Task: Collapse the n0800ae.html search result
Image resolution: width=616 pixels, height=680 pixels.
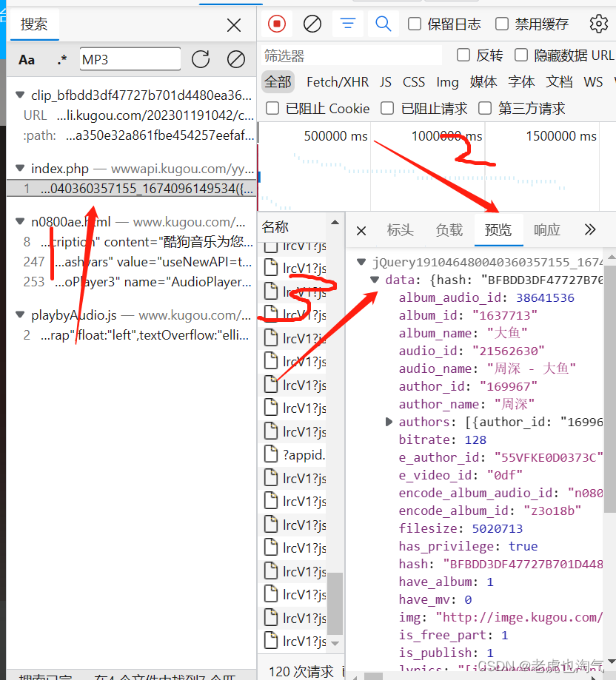Action: tap(20, 221)
